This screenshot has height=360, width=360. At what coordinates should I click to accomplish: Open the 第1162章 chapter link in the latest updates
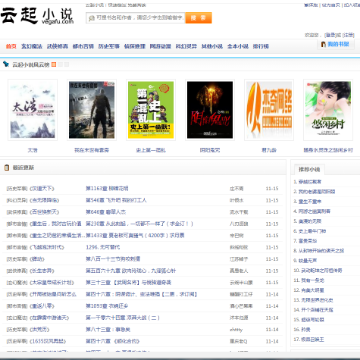(107, 188)
